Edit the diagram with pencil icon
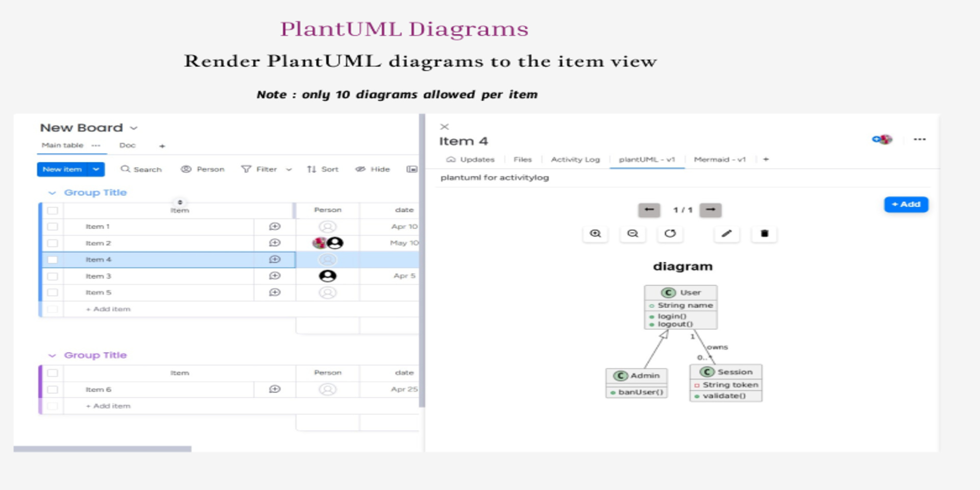The width and height of the screenshot is (980, 490). pos(727,234)
